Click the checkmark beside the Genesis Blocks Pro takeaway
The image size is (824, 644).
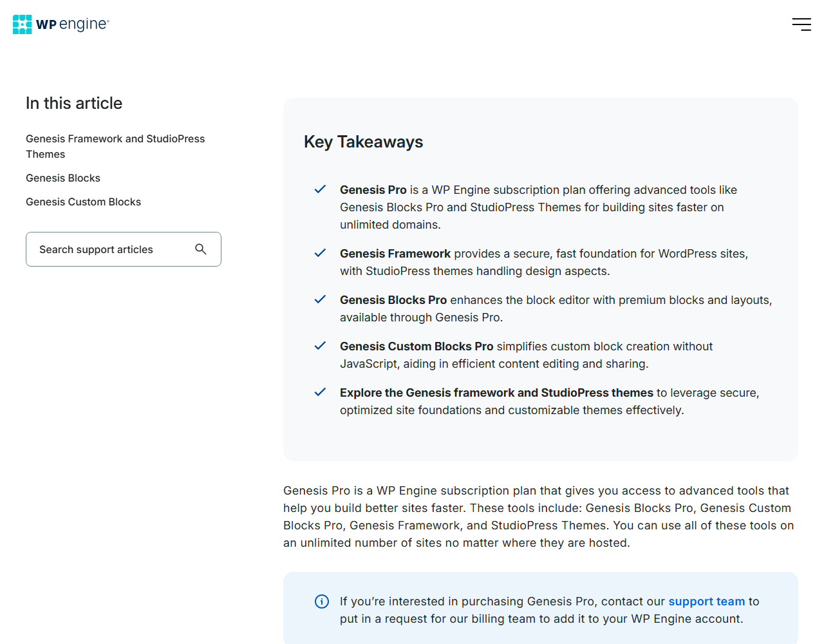tap(320, 299)
